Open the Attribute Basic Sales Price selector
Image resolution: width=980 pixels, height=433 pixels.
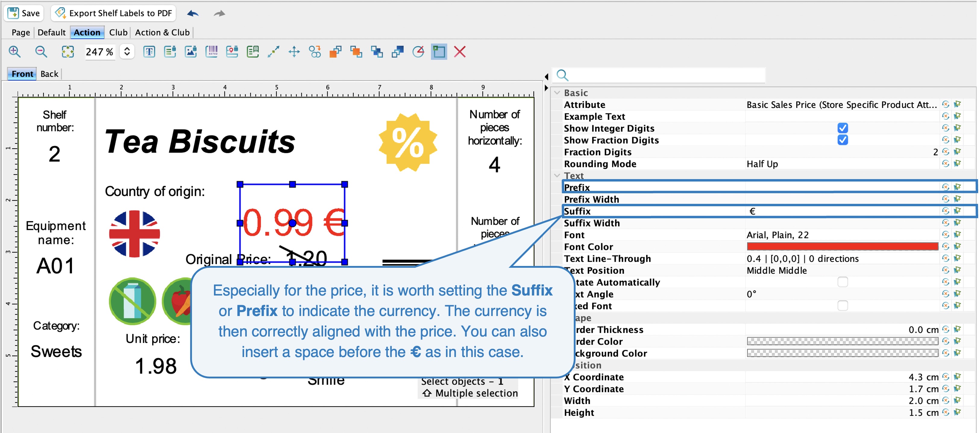click(842, 104)
